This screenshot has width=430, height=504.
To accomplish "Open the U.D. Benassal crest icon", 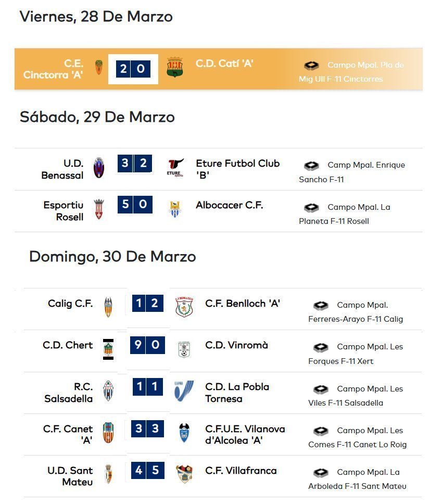I will [99, 168].
